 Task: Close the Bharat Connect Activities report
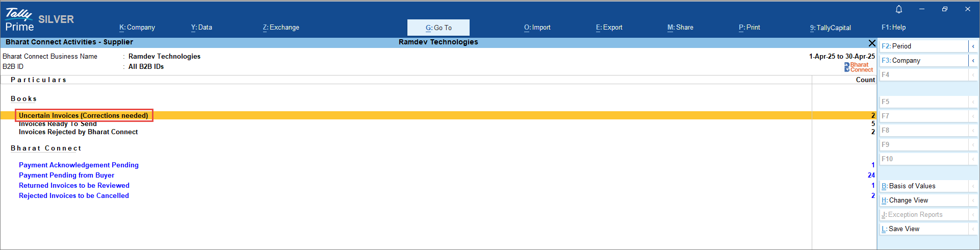[x=871, y=43]
